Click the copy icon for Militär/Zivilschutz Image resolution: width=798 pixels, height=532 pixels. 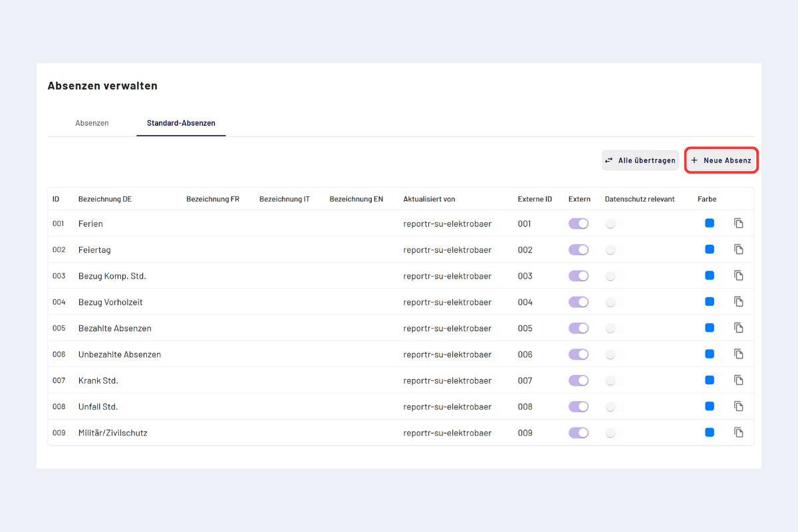(x=738, y=432)
